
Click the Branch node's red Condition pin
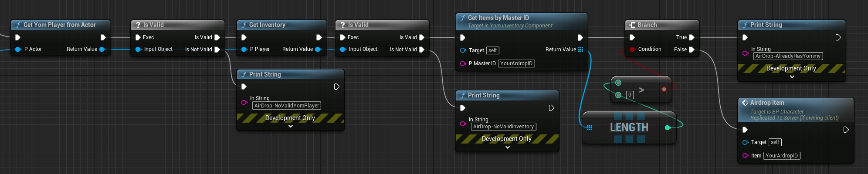(632, 50)
